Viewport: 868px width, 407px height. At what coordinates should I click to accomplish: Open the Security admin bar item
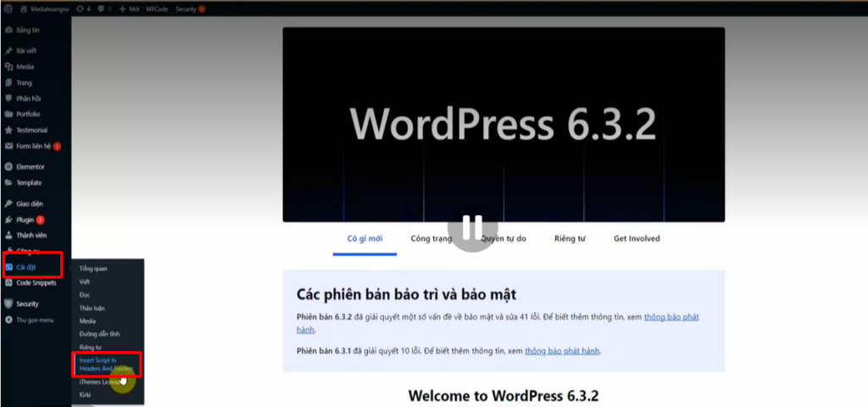pyautogui.click(x=190, y=8)
